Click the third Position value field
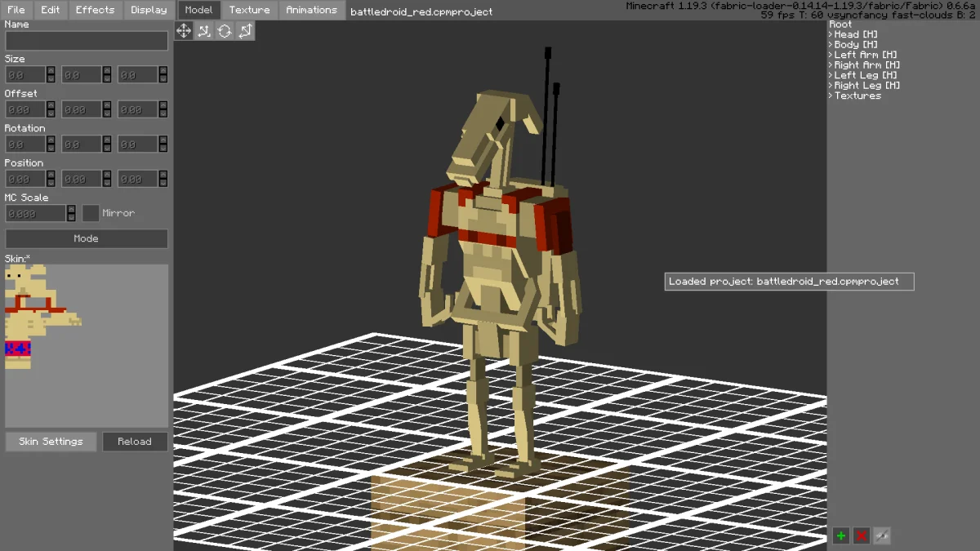Image resolution: width=980 pixels, height=551 pixels. (x=138, y=179)
